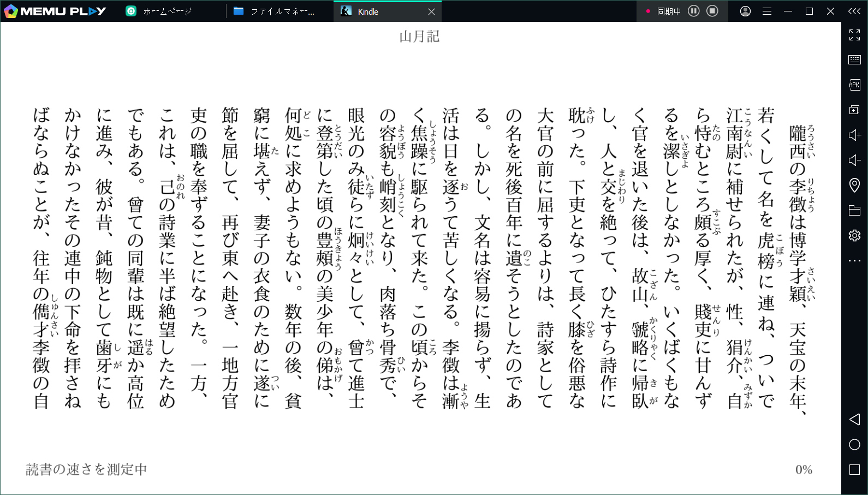Maximize the MEmu Play window
The width and height of the screenshot is (868, 495).
click(809, 11)
